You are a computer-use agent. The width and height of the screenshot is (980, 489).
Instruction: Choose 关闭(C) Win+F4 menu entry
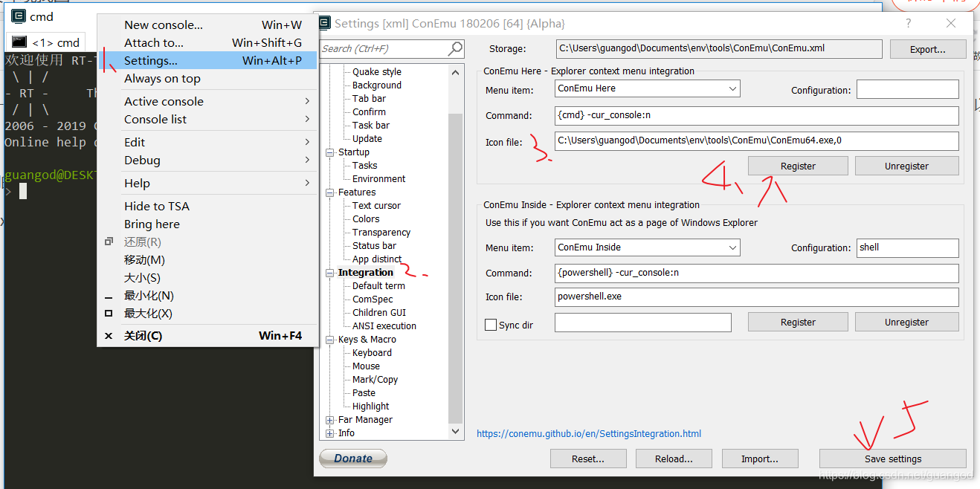click(x=207, y=336)
